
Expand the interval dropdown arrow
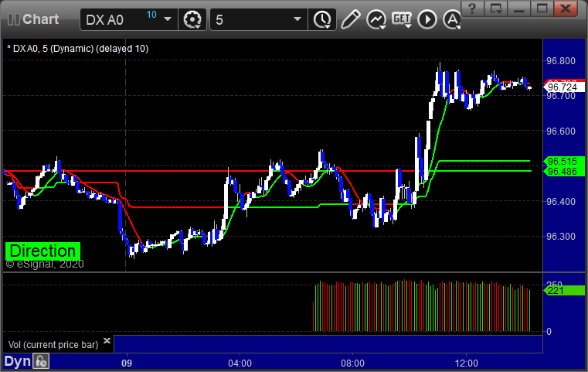coord(297,19)
